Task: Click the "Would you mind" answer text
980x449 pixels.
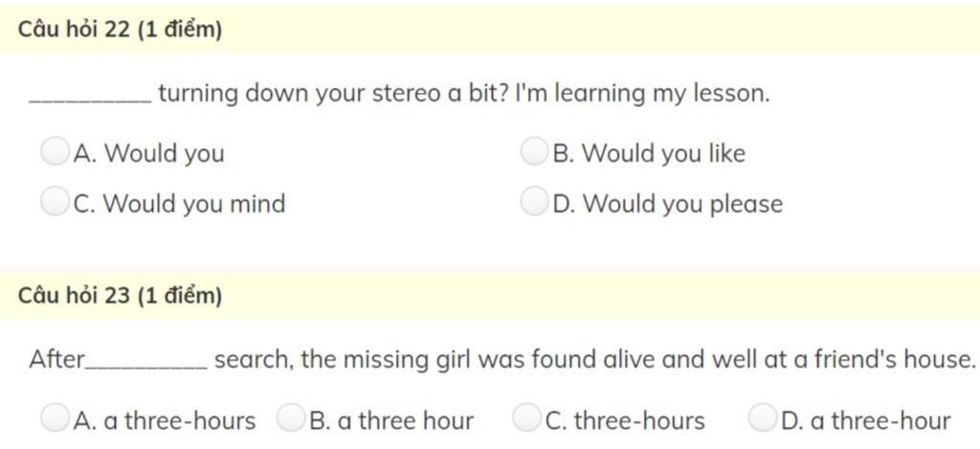Action: click(193, 204)
